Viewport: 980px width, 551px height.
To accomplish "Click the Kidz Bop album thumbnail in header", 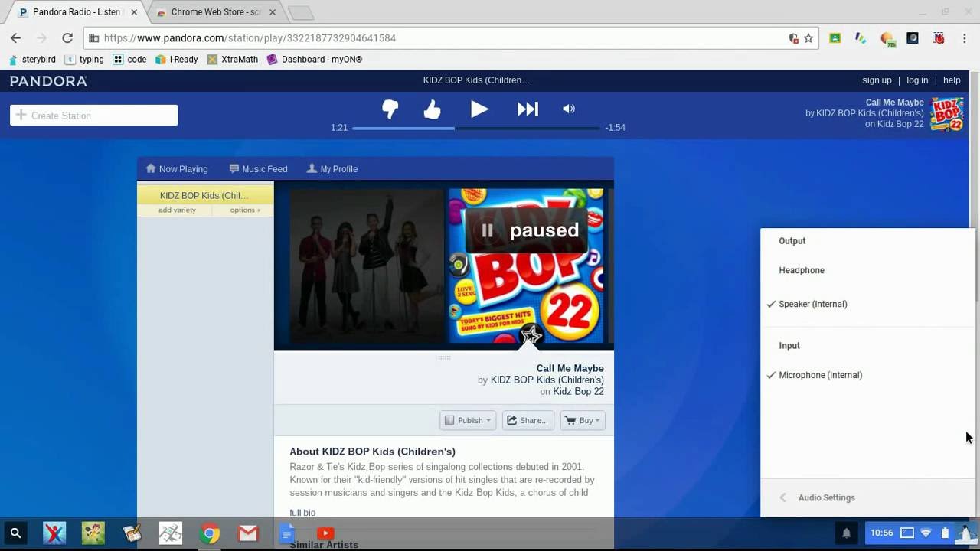I will click(x=946, y=114).
